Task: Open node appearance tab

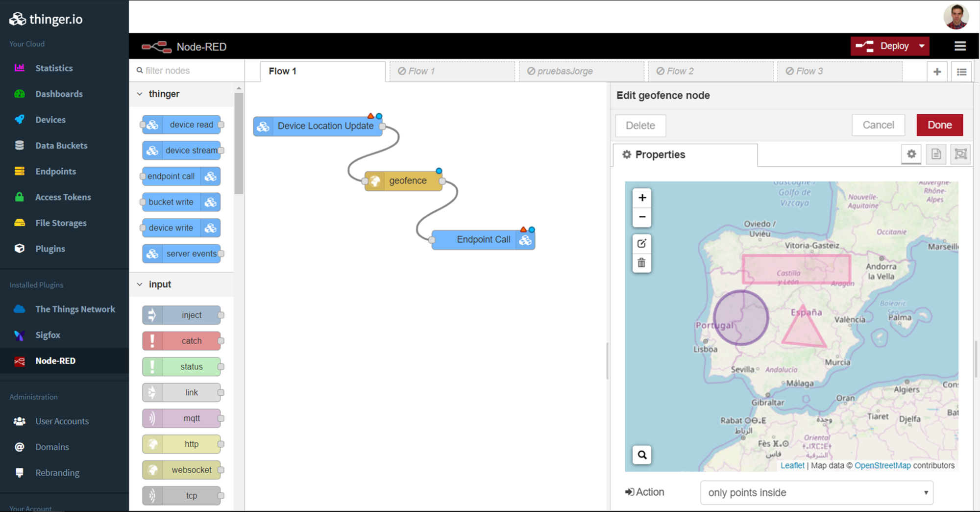Action: pos(960,154)
